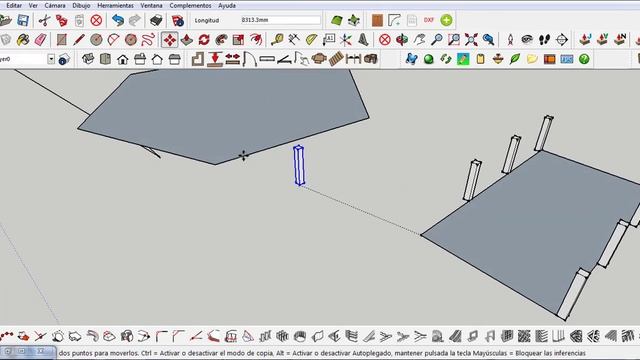Click the red down-arrow drop tool icon
640x360 pixels.
215,59
